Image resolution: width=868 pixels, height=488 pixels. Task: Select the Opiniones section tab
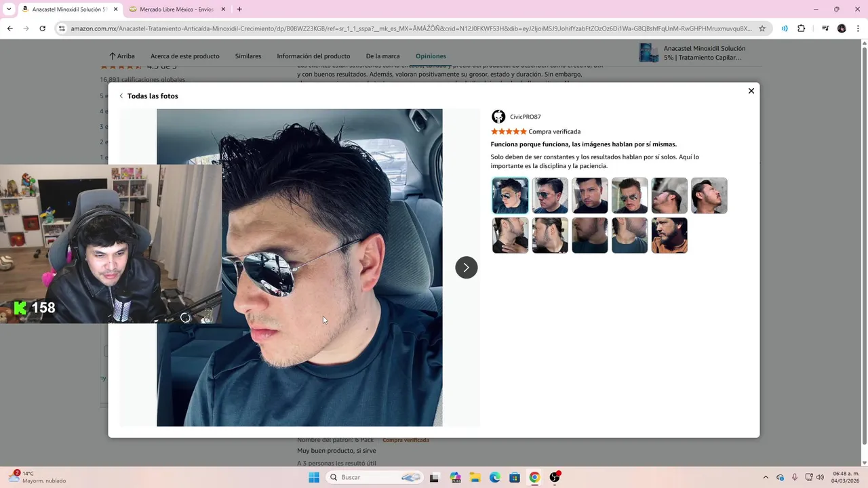[431, 56]
